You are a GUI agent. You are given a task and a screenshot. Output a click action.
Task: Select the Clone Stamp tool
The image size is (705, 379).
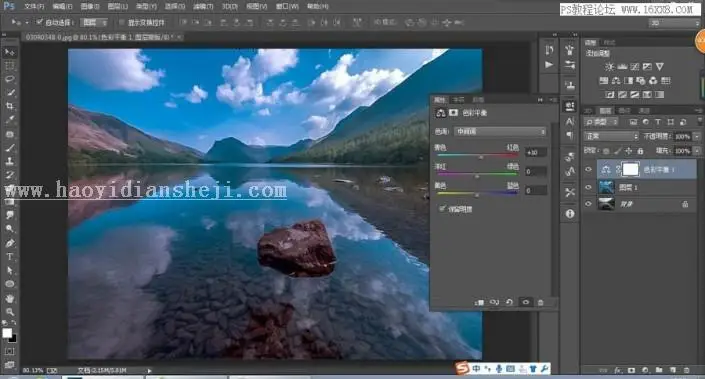tap(9, 161)
